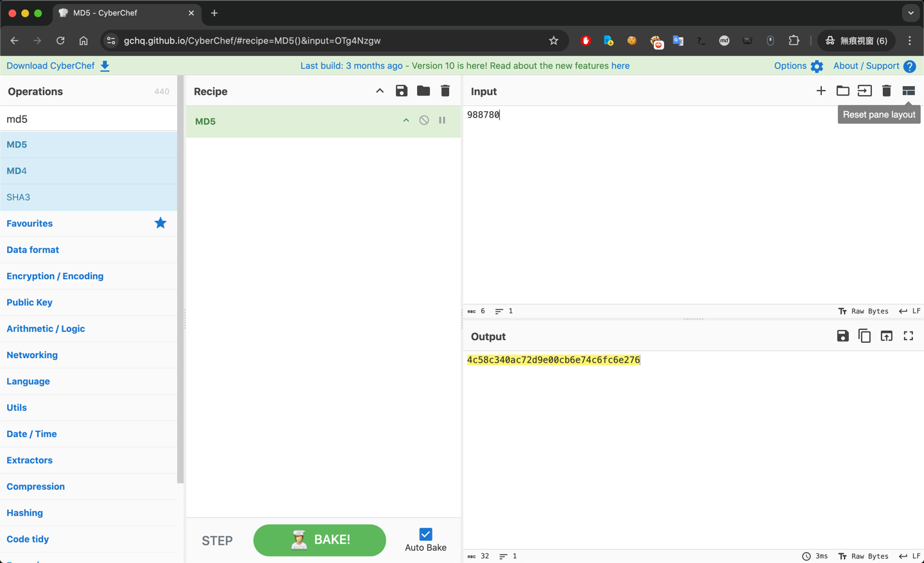Clear the input and output with trash icon

click(x=887, y=91)
